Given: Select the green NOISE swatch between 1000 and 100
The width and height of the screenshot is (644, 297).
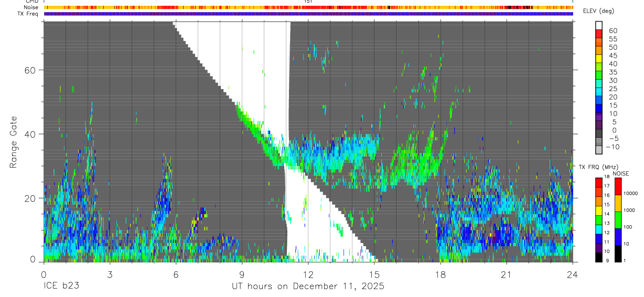Looking at the screenshot, I should point(618,219).
